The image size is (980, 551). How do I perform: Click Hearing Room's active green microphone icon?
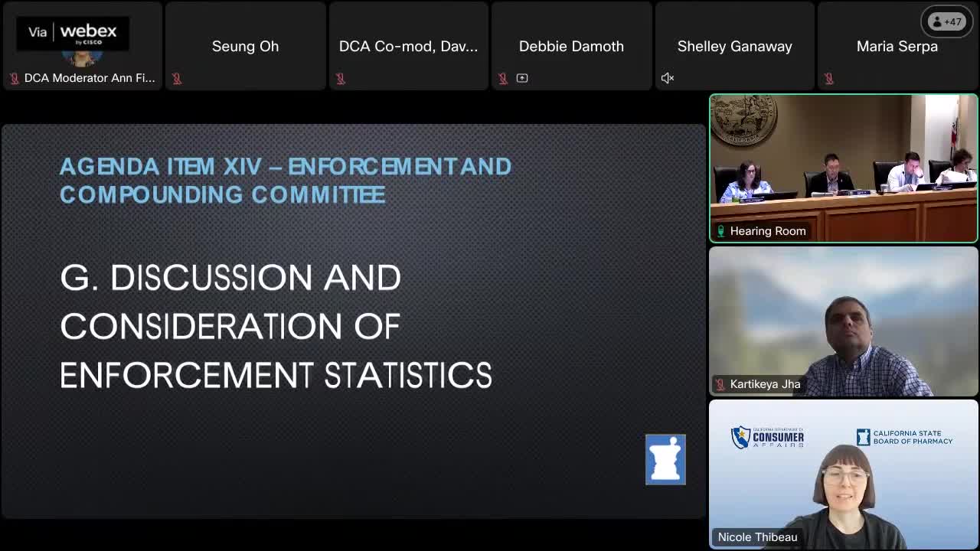tap(720, 231)
